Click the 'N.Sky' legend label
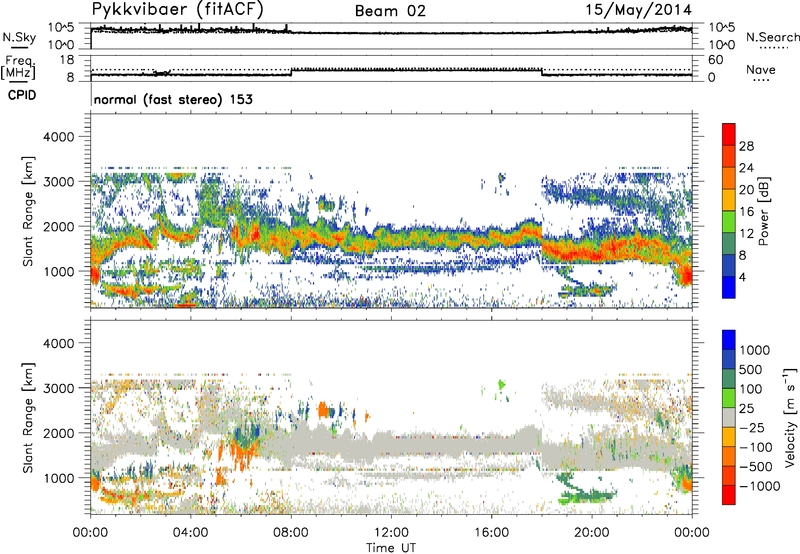Image resolution: width=800 pixels, height=554 pixels. [x=19, y=37]
